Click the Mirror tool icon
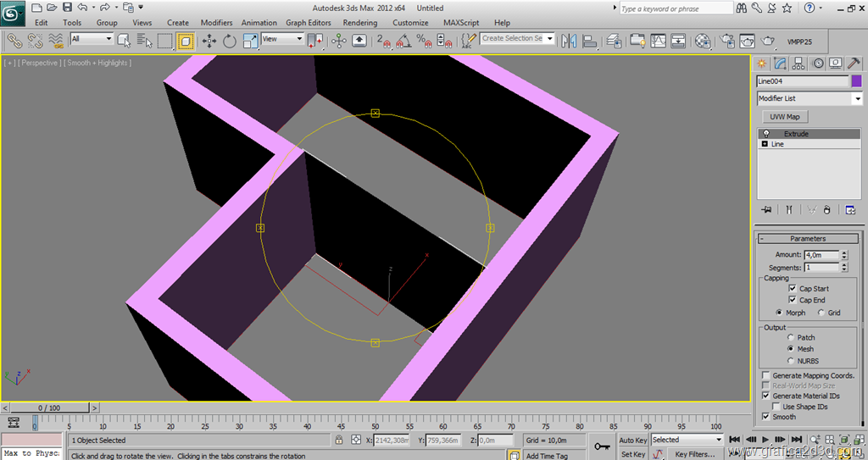868x460 pixels. [x=569, y=41]
